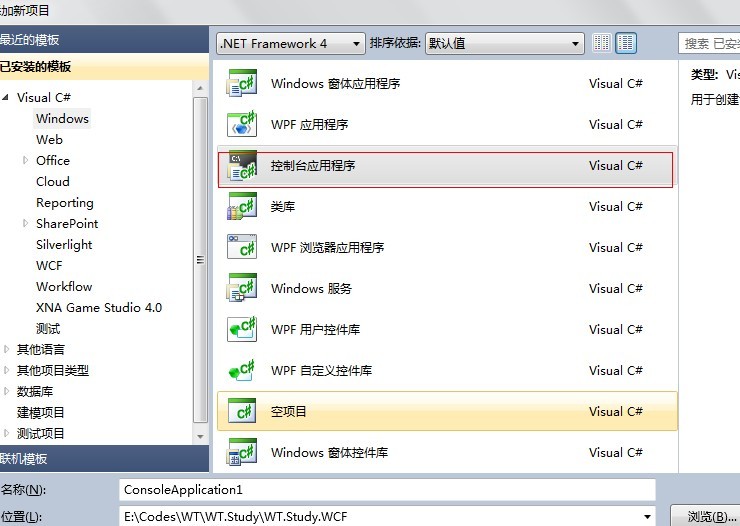The image size is (740, 526).
Task: Click the 搜索 已安装 search box
Action: coord(709,43)
